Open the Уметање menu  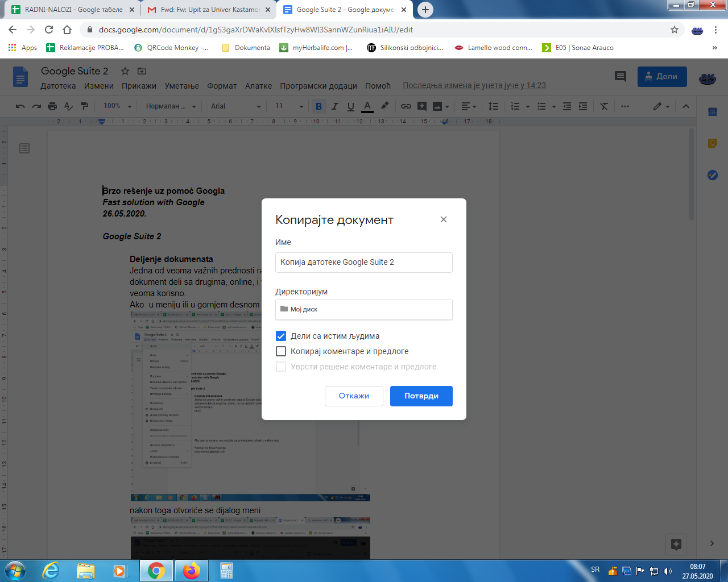point(182,86)
